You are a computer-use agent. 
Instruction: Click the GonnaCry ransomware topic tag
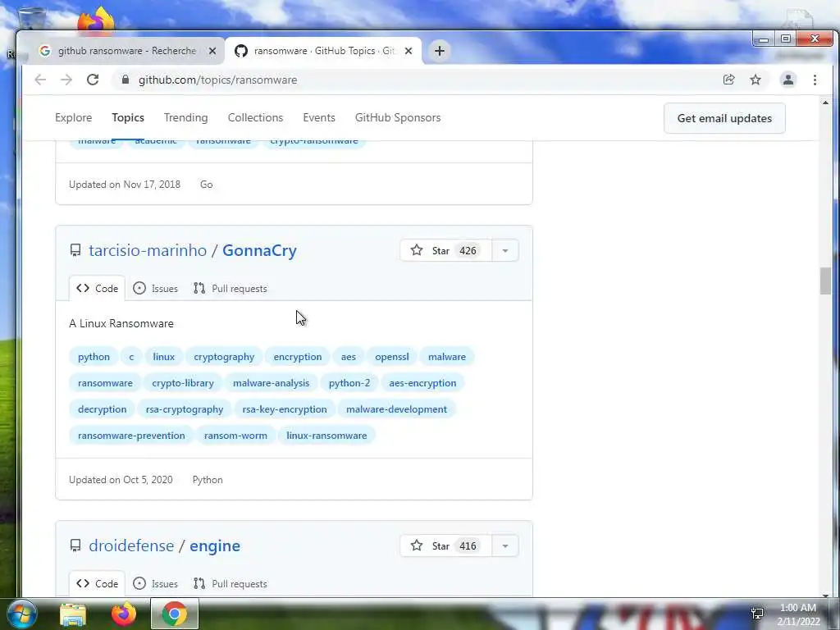point(105,383)
